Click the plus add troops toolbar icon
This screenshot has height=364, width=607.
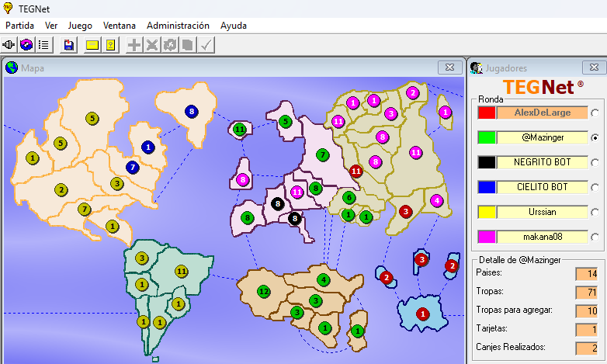pos(134,45)
